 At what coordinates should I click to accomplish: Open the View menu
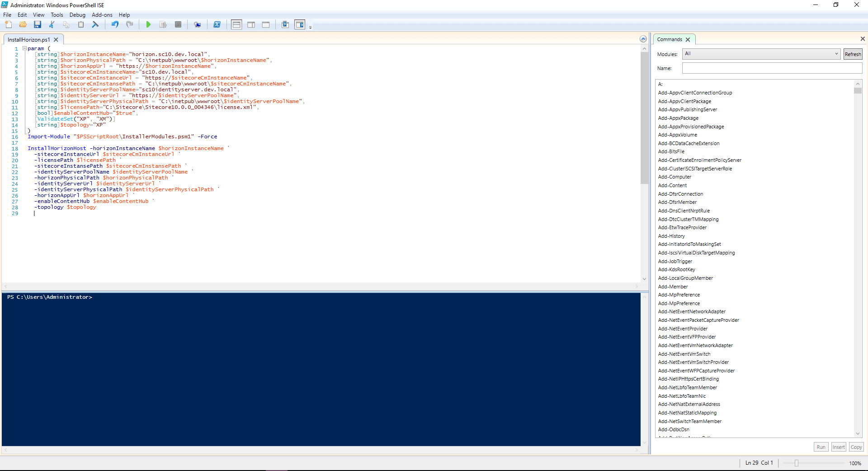point(38,14)
